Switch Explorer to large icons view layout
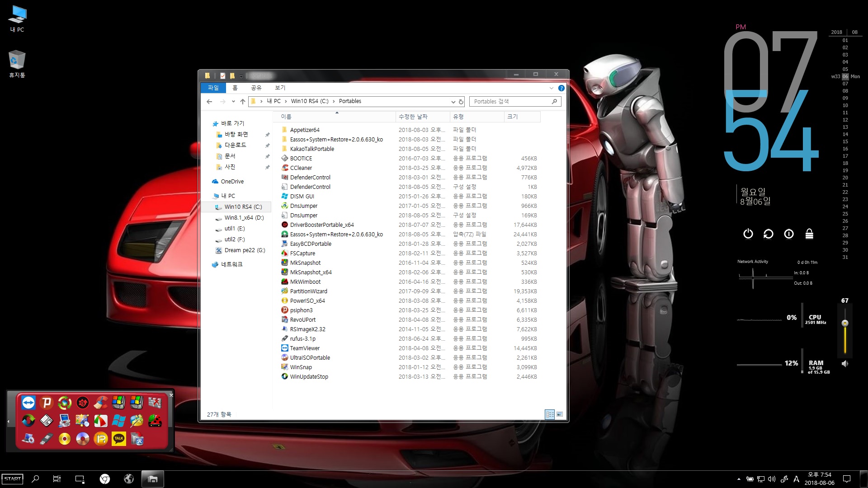Image resolution: width=868 pixels, height=488 pixels. pos(560,414)
